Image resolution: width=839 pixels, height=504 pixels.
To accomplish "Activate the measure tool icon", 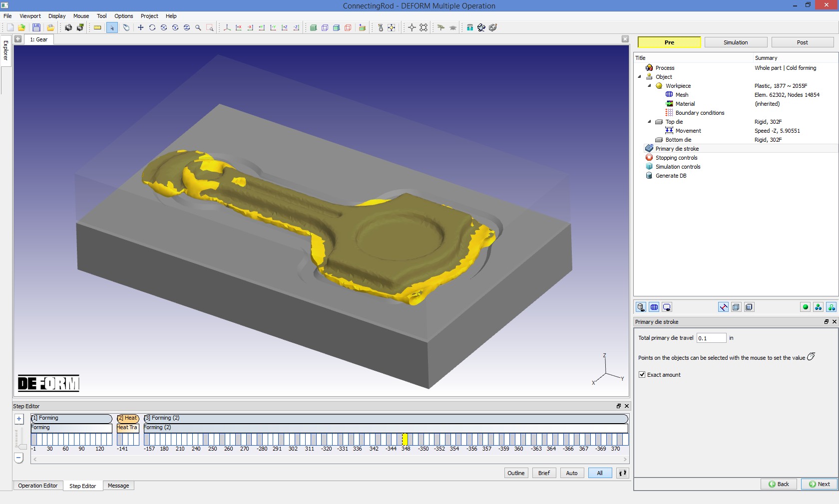I will [x=97, y=27].
